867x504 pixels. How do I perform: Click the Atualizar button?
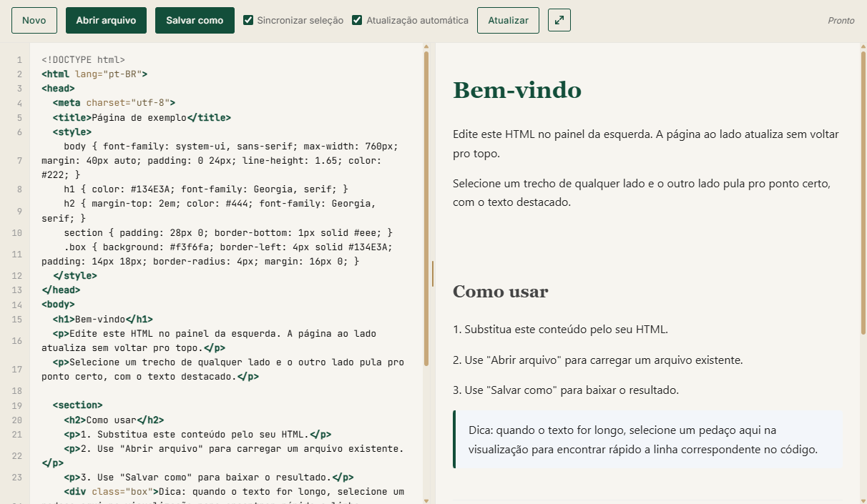(x=508, y=20)
